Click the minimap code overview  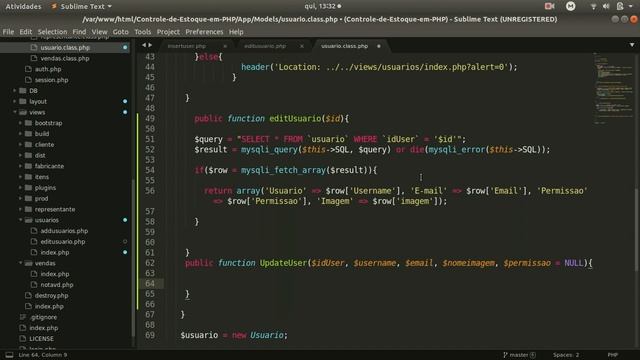613,88
